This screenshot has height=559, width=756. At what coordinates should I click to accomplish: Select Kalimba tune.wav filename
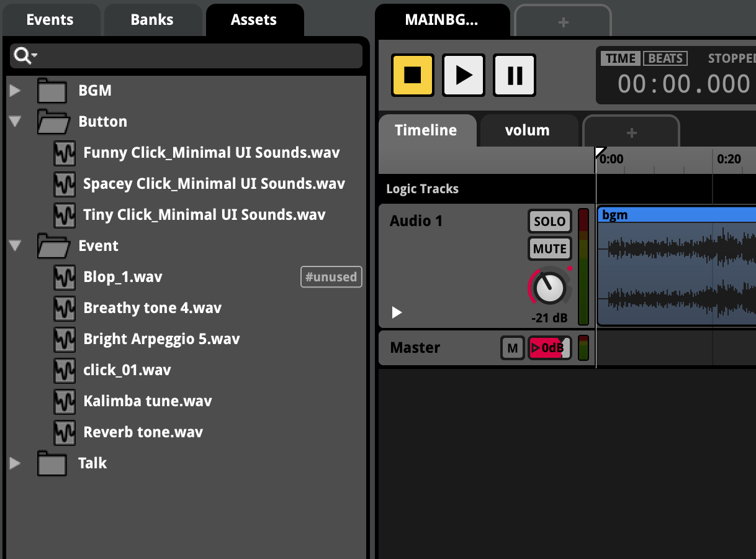point(148,401)
